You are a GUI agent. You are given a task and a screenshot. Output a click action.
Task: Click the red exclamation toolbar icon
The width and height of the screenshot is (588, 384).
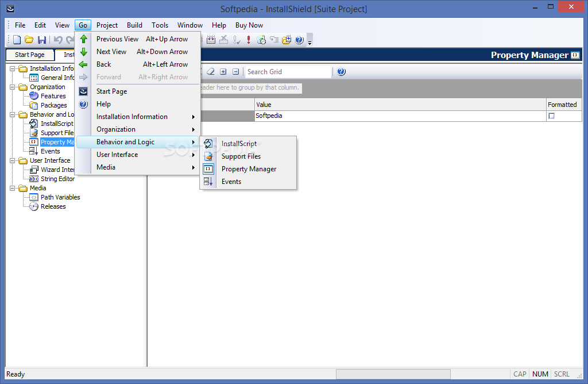(248, 40)
